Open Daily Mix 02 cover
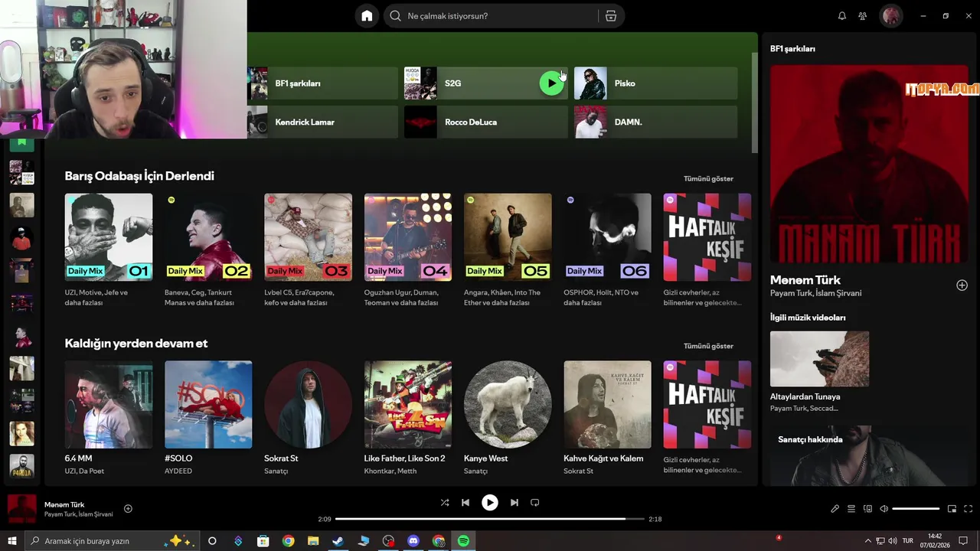This screenshot has width=980, height=551. 208,237
